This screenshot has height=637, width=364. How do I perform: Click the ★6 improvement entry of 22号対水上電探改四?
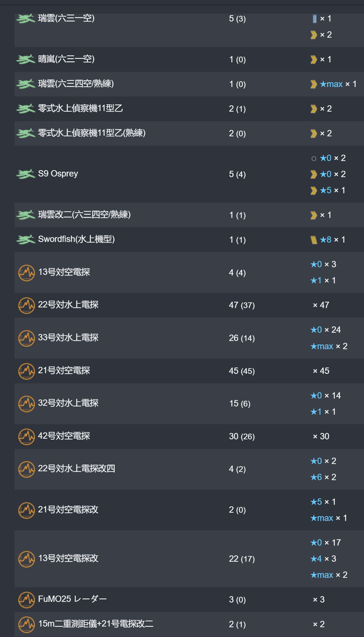click(323, 477)
